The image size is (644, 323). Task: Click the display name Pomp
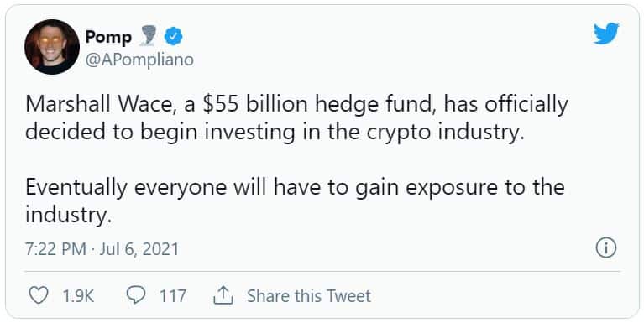[x=108, y=38]
